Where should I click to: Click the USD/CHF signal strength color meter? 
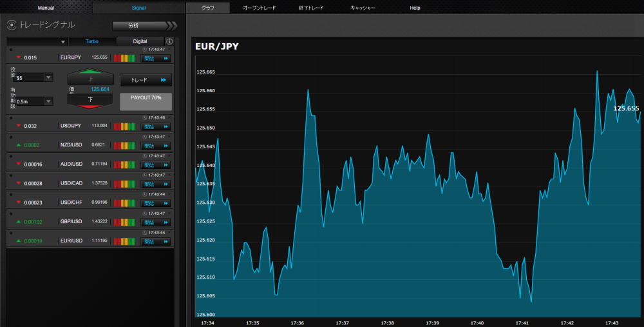(124, 203)
